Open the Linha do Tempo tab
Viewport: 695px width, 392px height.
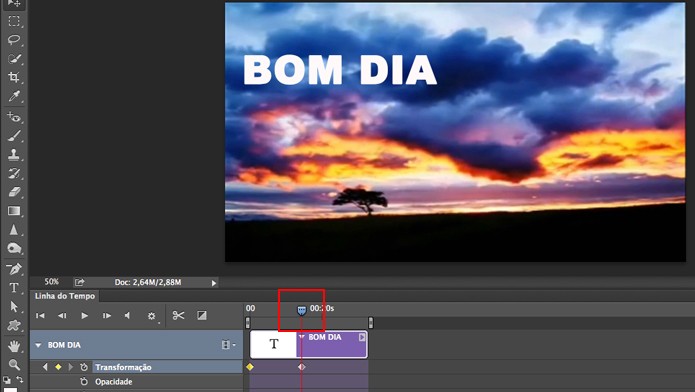[x=65, y=296]
